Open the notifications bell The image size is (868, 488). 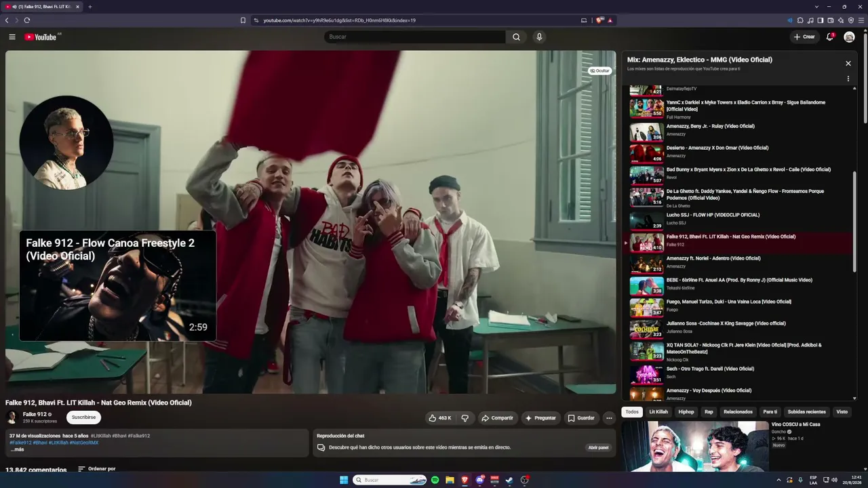pyautogui.click(x=829, y=37)
